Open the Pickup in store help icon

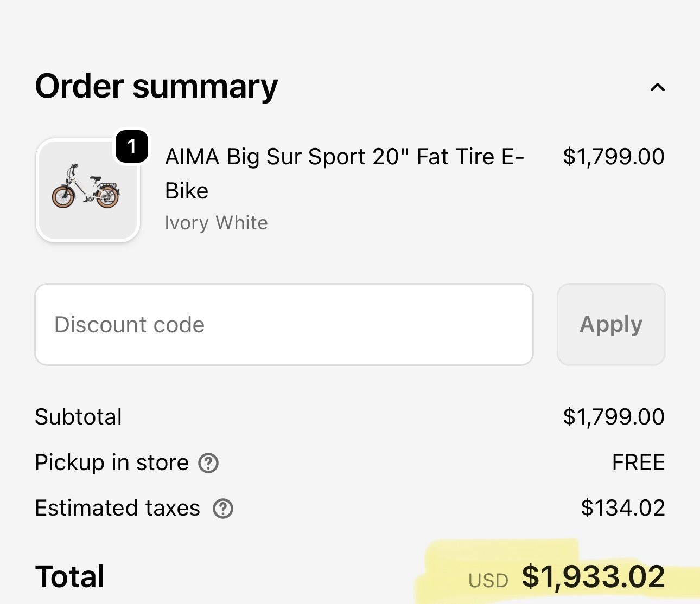(208, 463)
